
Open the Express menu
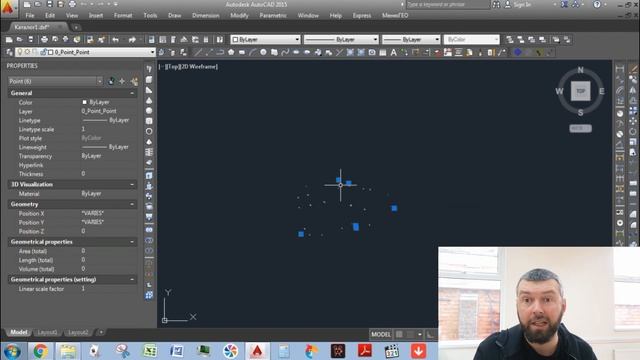pyautogui.click(x=362, y=16)
